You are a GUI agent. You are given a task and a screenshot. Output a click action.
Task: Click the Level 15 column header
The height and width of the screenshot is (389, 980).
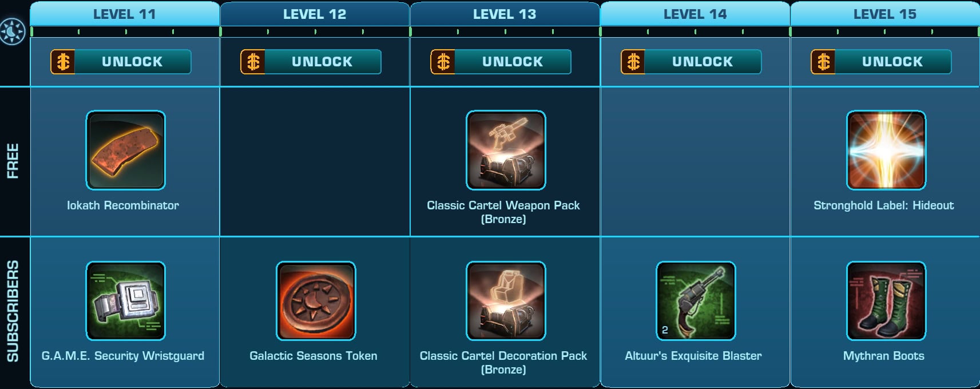point(885,14)
